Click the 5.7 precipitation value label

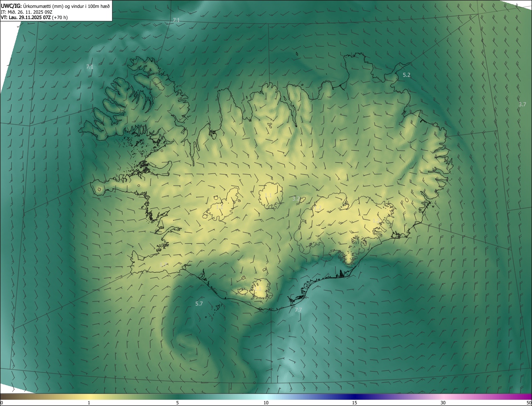point(199,303)
